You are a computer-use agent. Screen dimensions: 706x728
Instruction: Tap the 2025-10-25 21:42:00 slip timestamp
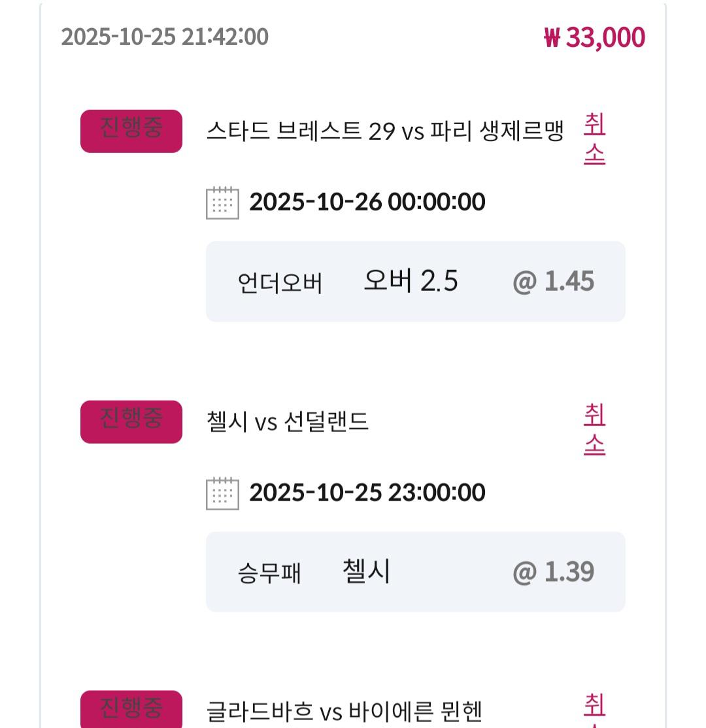click(165, 37)
